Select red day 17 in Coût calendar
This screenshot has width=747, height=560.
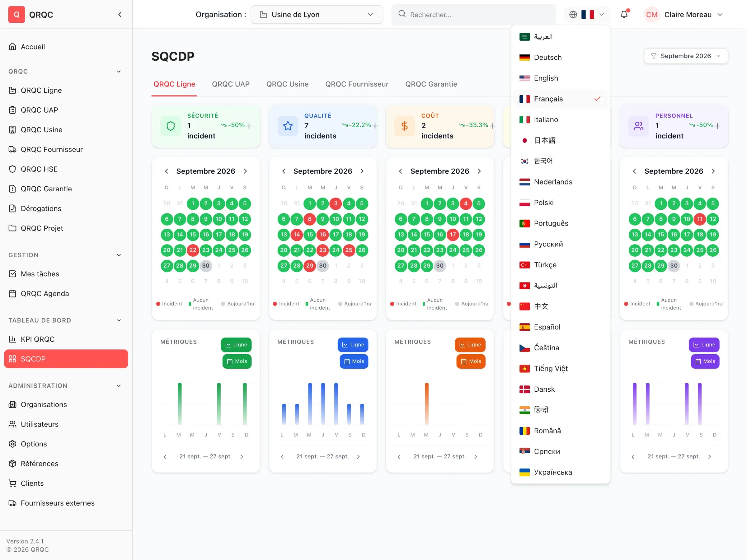[453, 235]
